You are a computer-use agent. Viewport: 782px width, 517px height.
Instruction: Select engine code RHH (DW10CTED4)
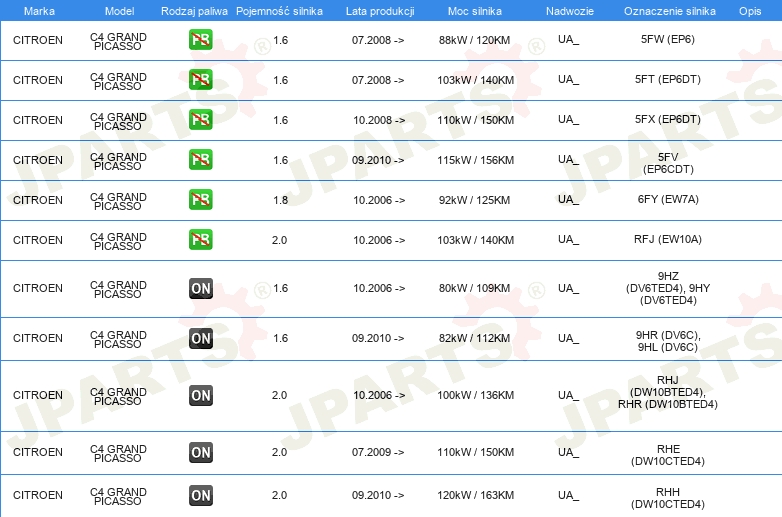coord(668,498)
